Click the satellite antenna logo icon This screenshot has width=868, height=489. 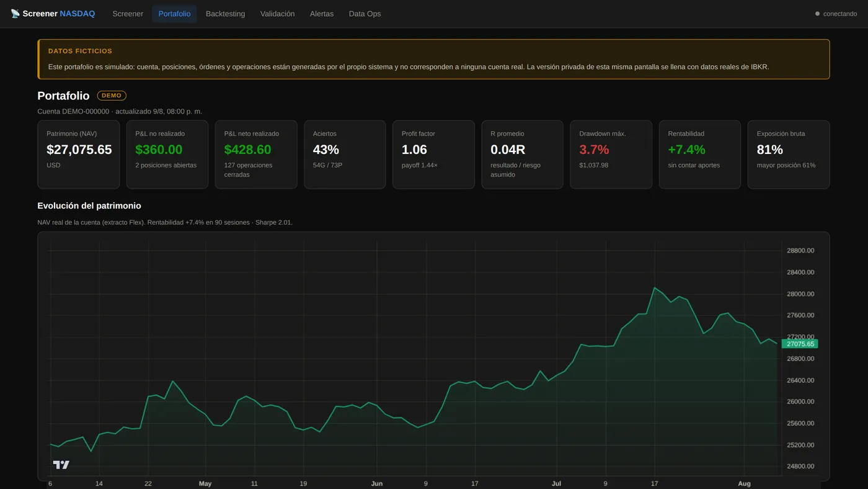point(15,14)
